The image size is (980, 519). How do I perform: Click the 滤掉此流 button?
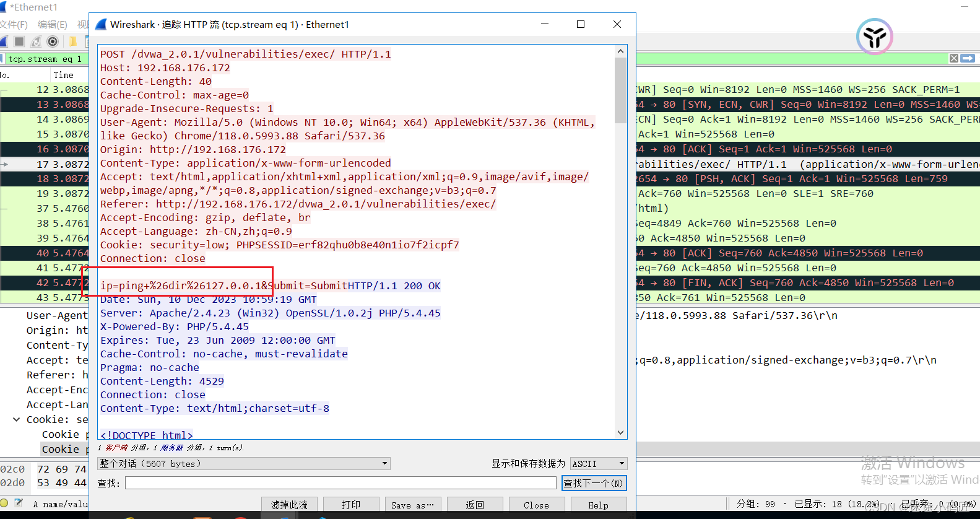click(289, 505)
